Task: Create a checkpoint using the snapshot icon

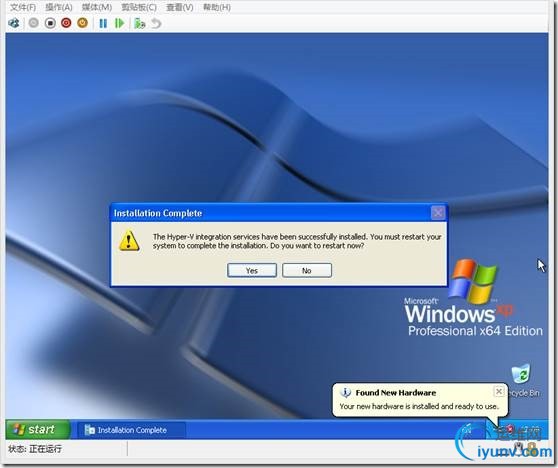Action: click(x=140, y=23)
